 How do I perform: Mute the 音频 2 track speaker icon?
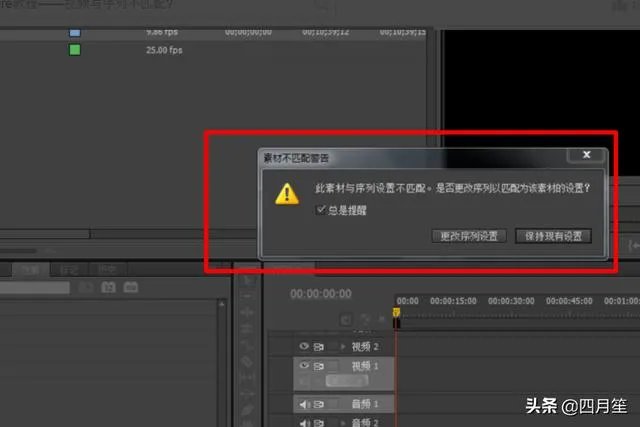pyautogui.click(x=304, y=423)
